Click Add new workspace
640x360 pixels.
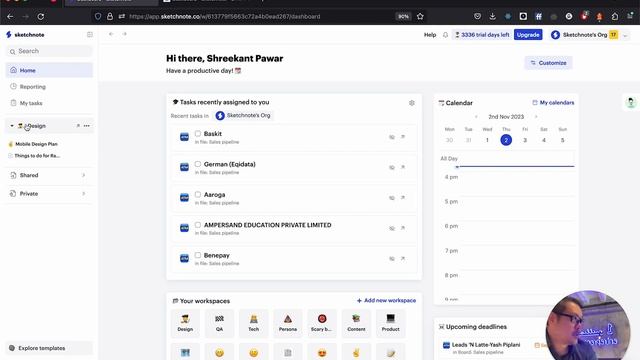point(387,300)
